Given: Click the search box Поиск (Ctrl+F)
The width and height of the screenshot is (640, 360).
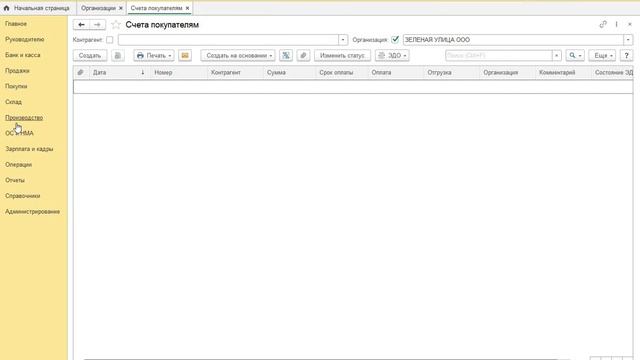Looking at the screenshot, I should [499, 56].
